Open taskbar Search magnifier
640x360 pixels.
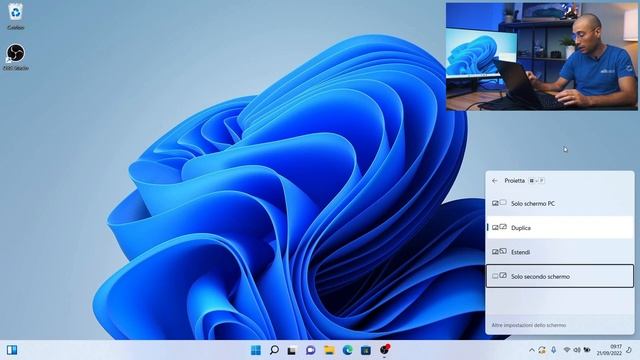tap(275, 350)
